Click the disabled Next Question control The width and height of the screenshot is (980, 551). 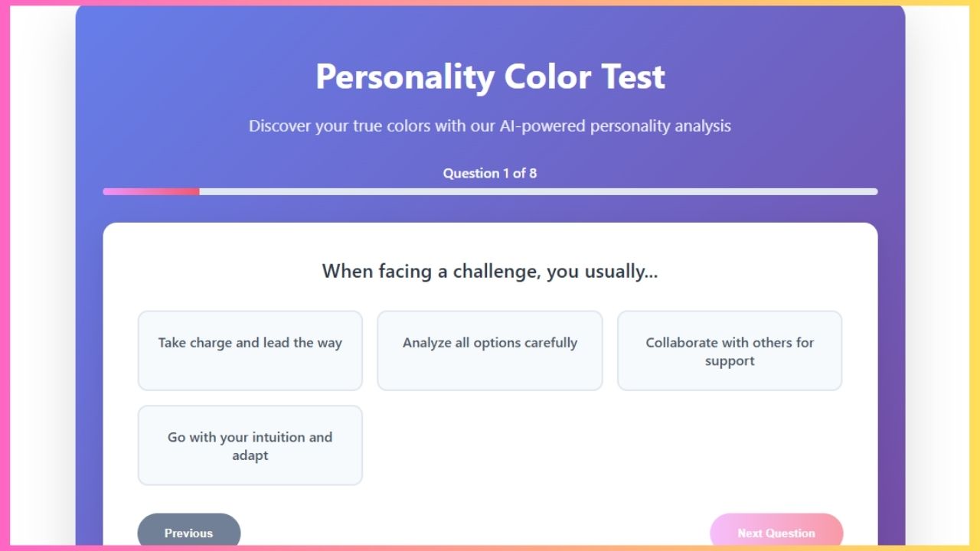click(778, 533)
